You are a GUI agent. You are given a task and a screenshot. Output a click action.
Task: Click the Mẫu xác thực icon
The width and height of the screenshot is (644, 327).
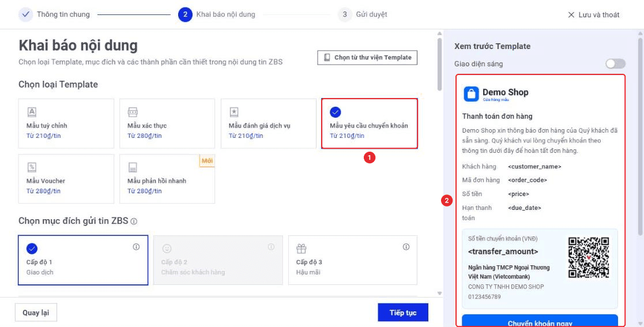click(x=133, y=112)
